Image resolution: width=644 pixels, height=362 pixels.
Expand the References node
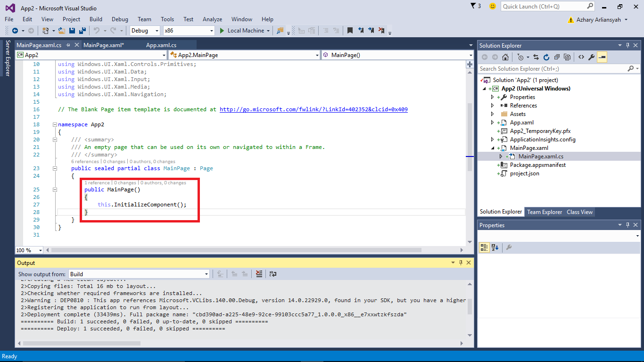pyautogui.click(x=493, y=106)
